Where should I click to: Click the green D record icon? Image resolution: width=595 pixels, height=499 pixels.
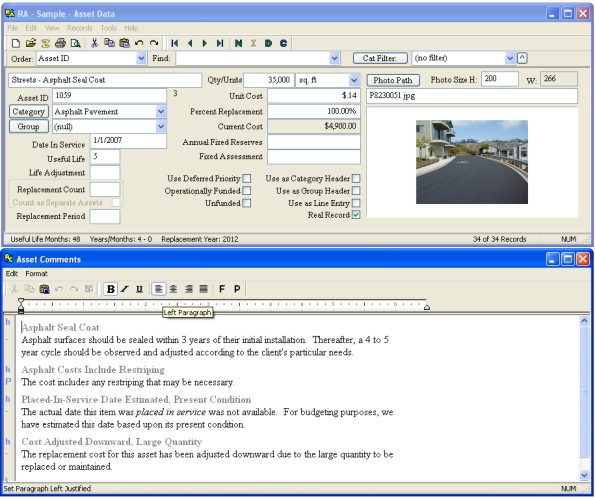[268, 43]
